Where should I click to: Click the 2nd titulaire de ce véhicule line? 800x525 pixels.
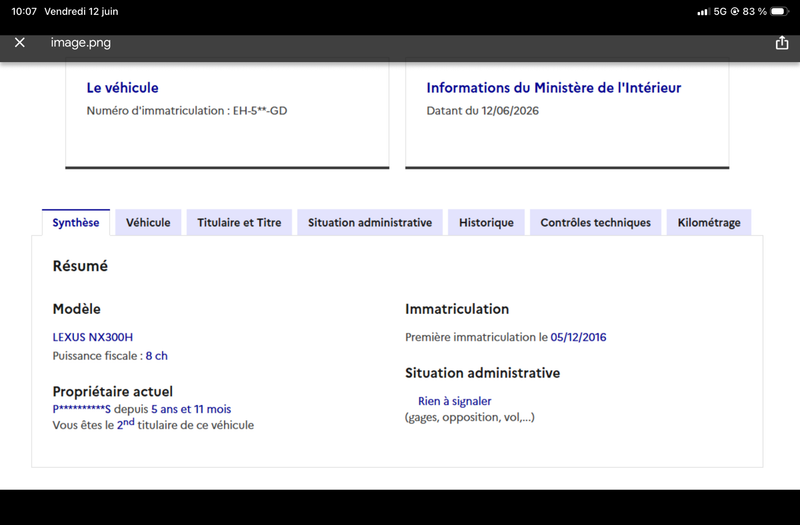[153, 424]
